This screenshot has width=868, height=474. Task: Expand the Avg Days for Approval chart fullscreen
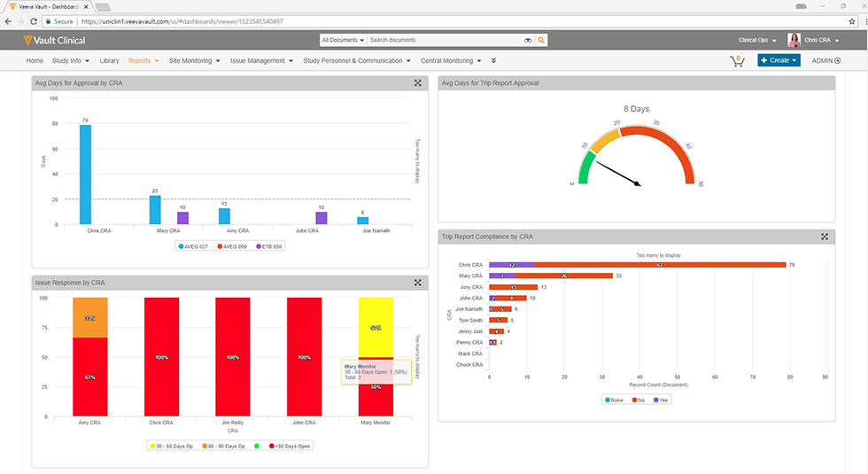click(x=417, y=83)
